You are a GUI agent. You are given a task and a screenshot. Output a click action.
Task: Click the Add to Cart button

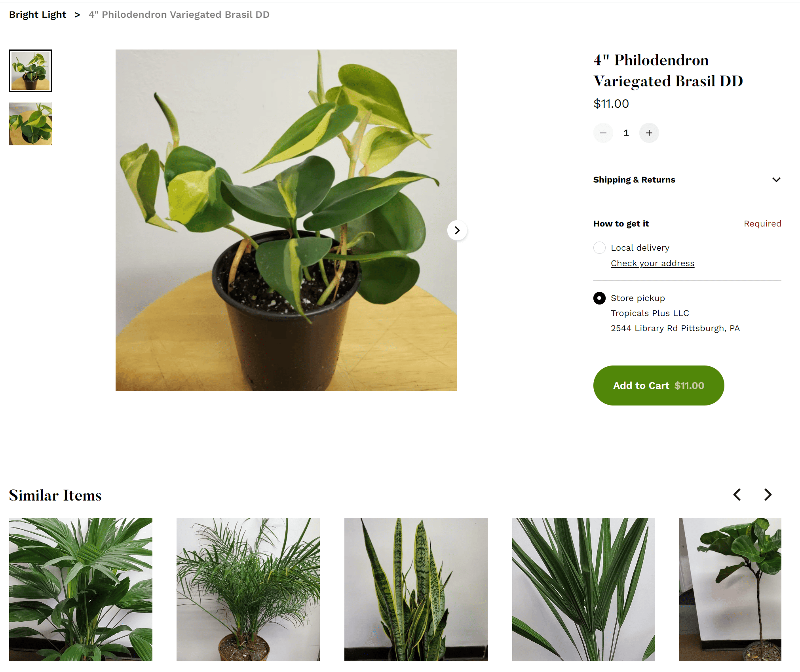658,385
